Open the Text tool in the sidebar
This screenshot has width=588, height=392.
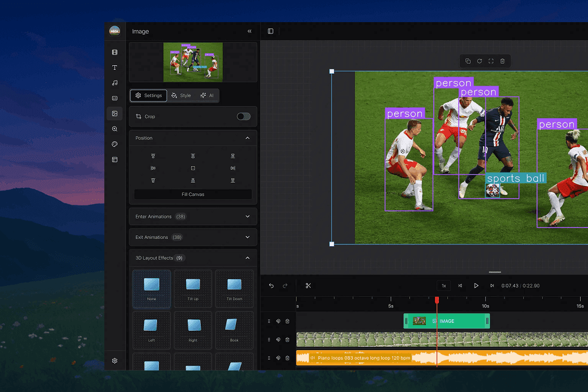(x=115, y=68)
